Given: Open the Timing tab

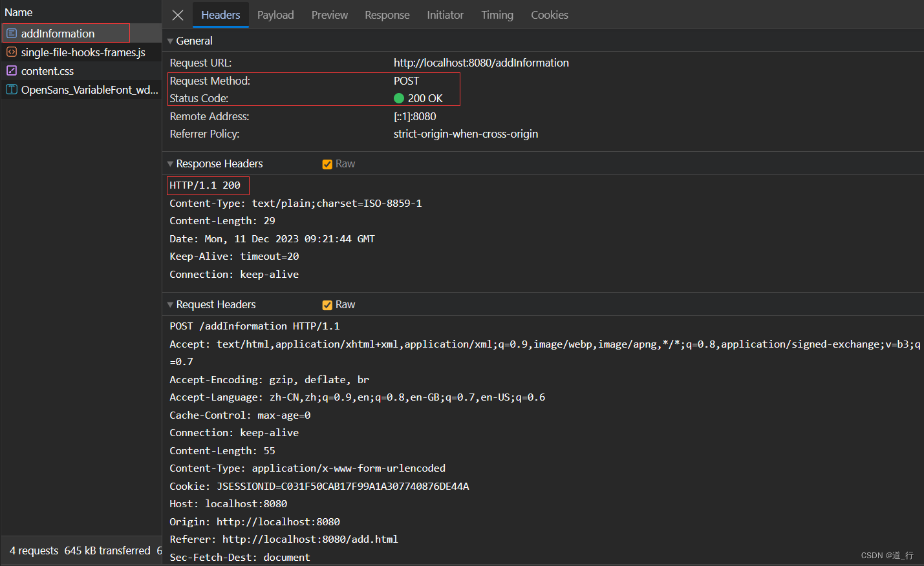Looking at the screenshot, I should pos(497,15).
